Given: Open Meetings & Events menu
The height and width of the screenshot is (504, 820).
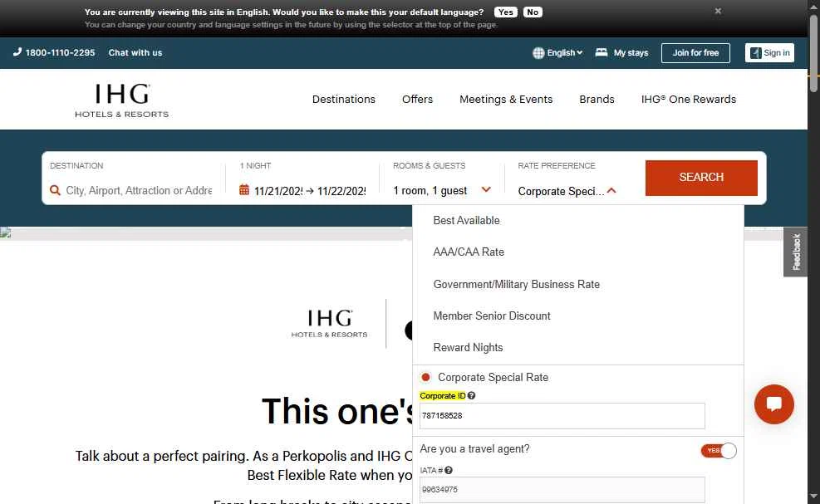Looking at the screenshot, I should (x=506, y=100).
